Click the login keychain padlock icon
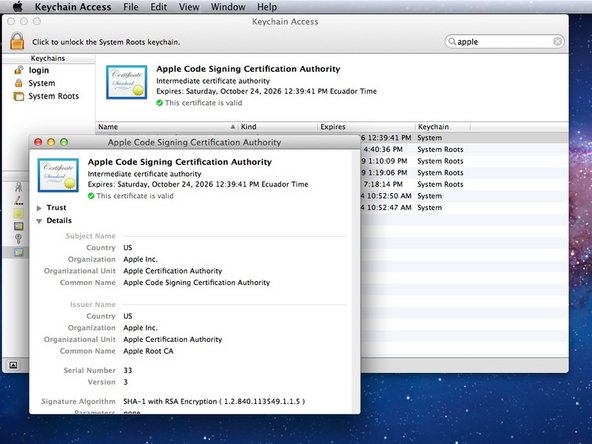This screenshot has width=592, height=444. 18,70
